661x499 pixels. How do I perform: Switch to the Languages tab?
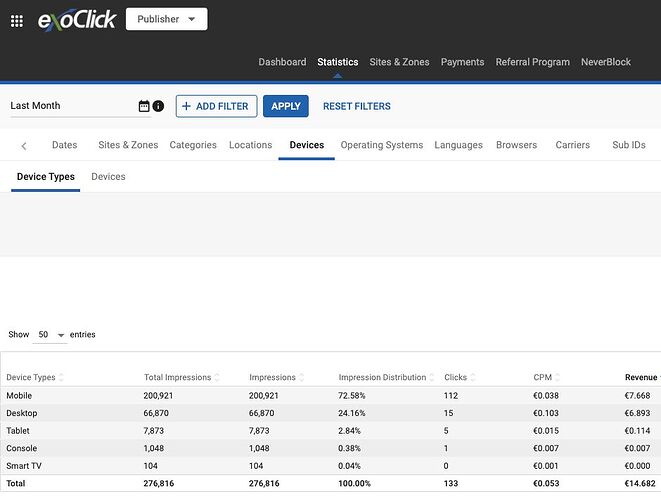(x=458, y=145)
